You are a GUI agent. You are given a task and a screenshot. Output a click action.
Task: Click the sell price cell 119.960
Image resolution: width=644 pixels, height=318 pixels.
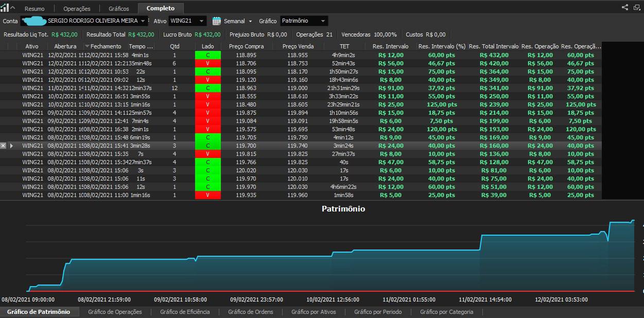298,195
